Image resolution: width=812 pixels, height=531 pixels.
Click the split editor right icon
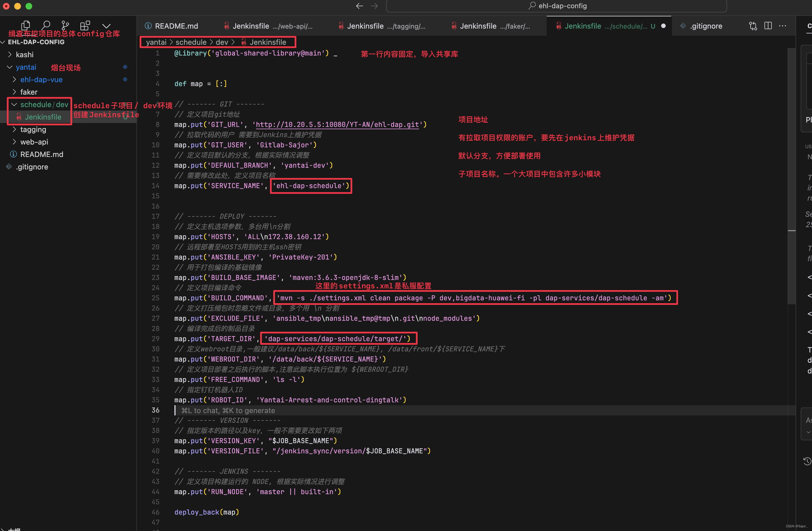tap(768, 26)
